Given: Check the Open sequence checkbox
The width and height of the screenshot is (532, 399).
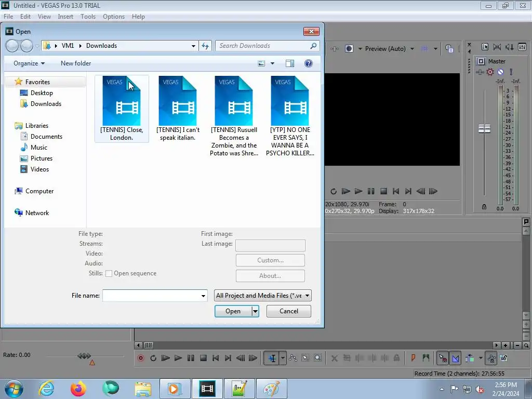Looking at the screenshot, I should coord(109,273).
